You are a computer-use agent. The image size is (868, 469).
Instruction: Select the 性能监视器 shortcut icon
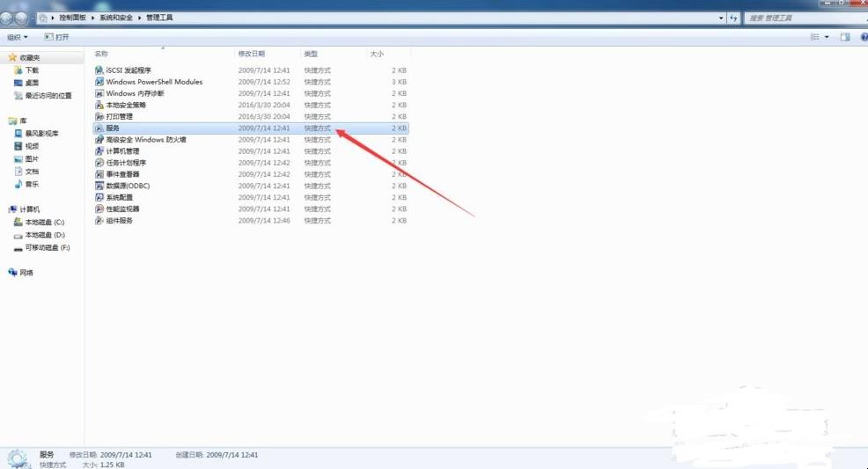pyautogui.click(x=99, y=209)
